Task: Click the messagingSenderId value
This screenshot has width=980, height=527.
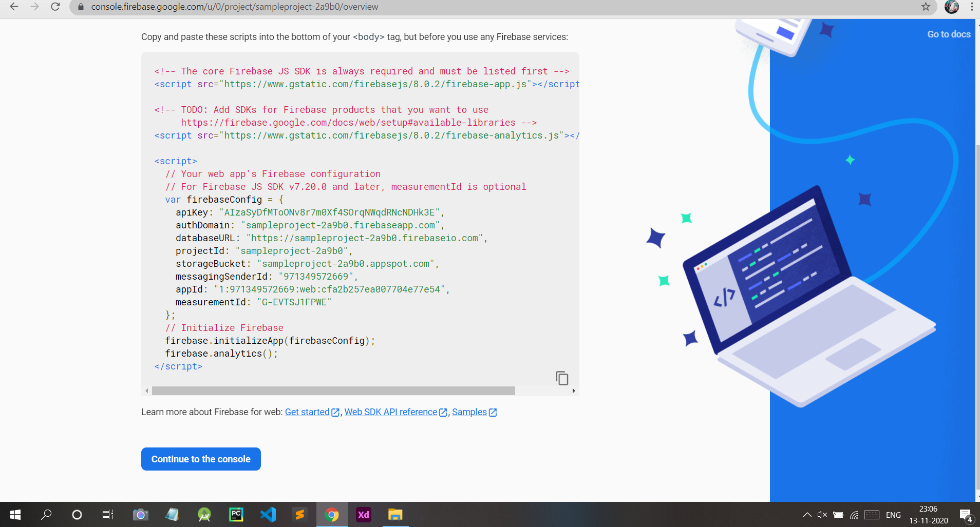Action: 316,277
